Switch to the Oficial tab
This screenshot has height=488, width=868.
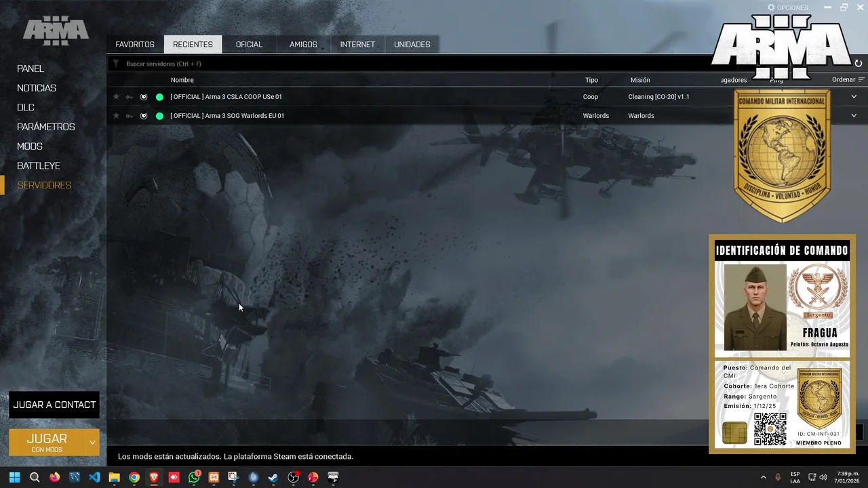[x=249, y=44]
